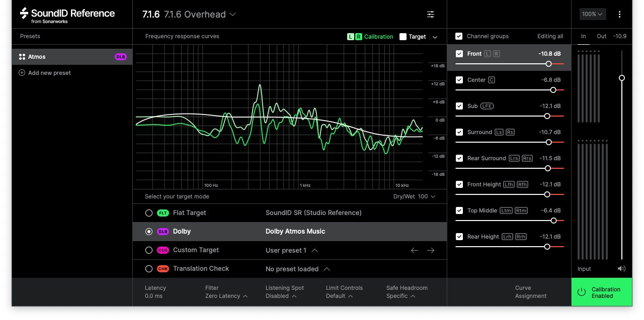The width and height of the screenshot is (644, 320).
Task: Click the Latency 0.0 ms readout
Action: 155,292
